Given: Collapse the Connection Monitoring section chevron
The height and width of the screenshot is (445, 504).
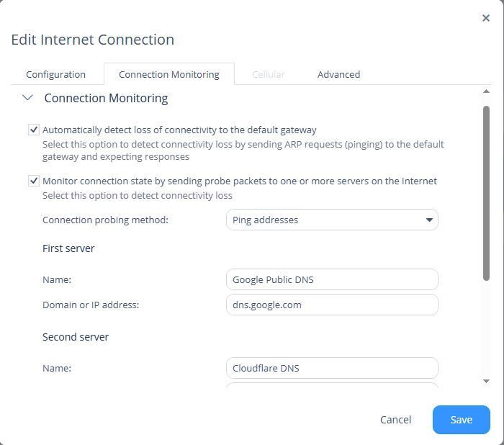Looking at the screenshot, I should [x=27, y=97].
